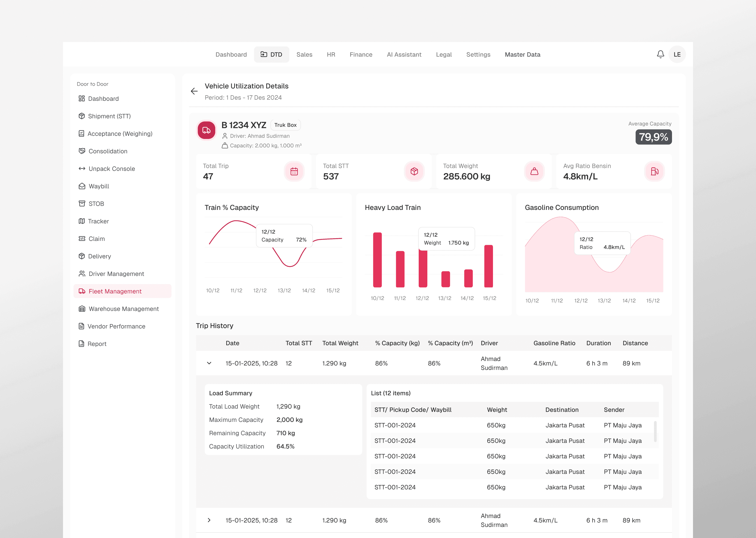Click the scrollbar in the items list
The width and height of the screenshot is (756, 538).
click(x=655, y=431)
